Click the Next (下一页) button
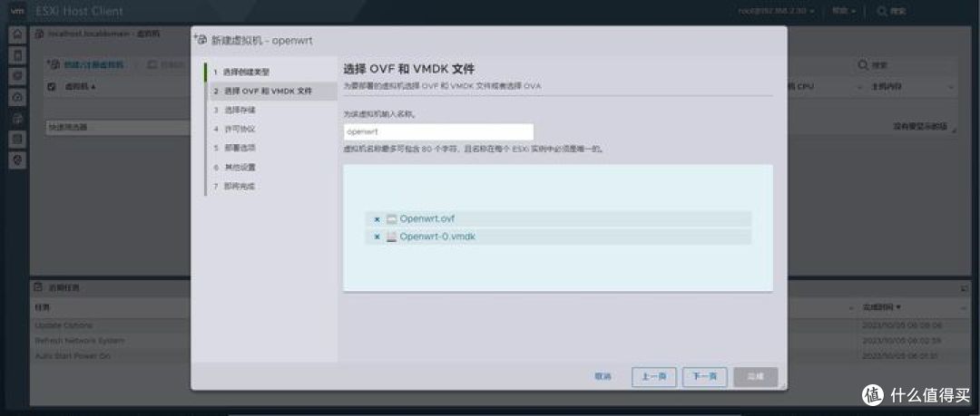980x416 pixels. [704, 377]
